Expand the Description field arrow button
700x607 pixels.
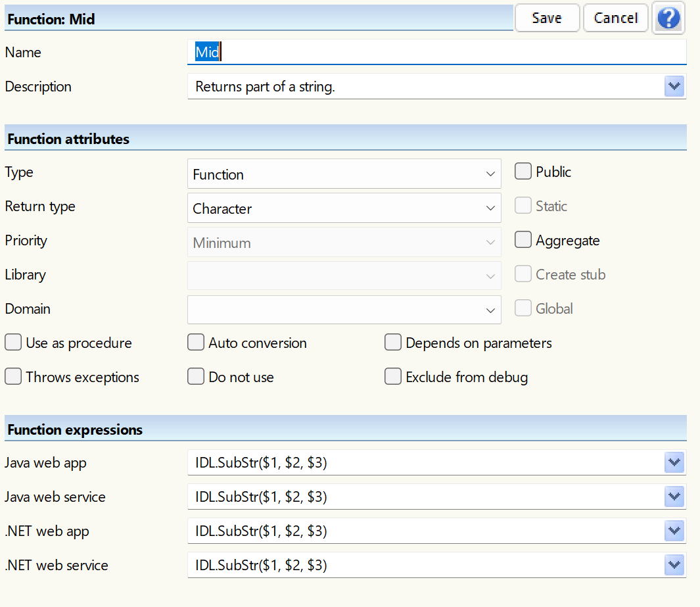[x=674, y=86]
